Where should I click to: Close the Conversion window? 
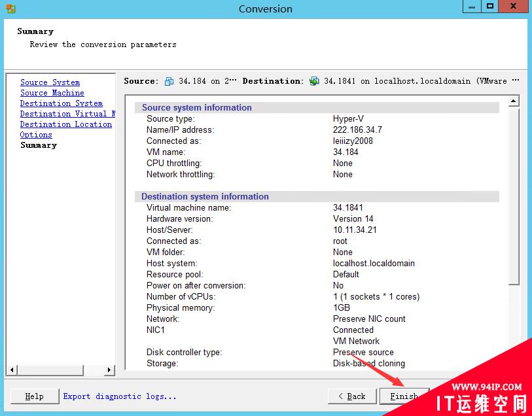tap(513, 7)
